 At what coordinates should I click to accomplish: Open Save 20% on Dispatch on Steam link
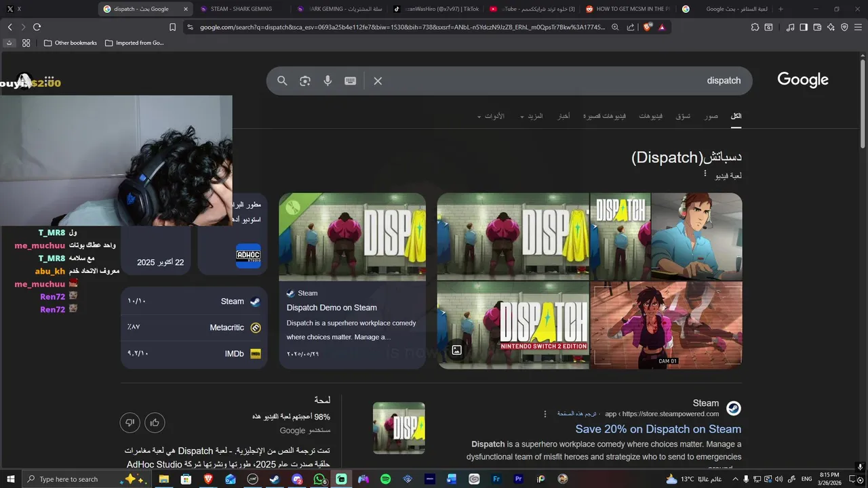[658, 429]
